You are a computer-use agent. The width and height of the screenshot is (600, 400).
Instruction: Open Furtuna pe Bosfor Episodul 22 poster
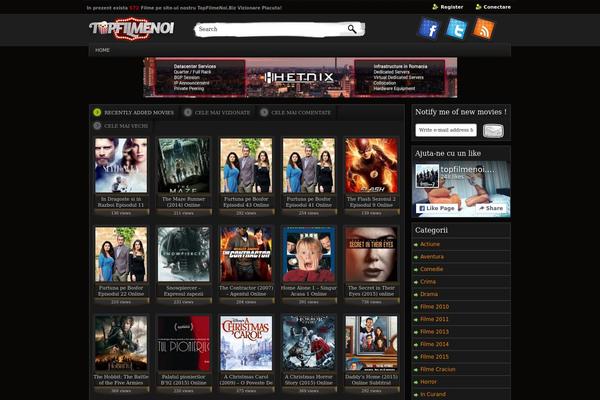[121, 254]
